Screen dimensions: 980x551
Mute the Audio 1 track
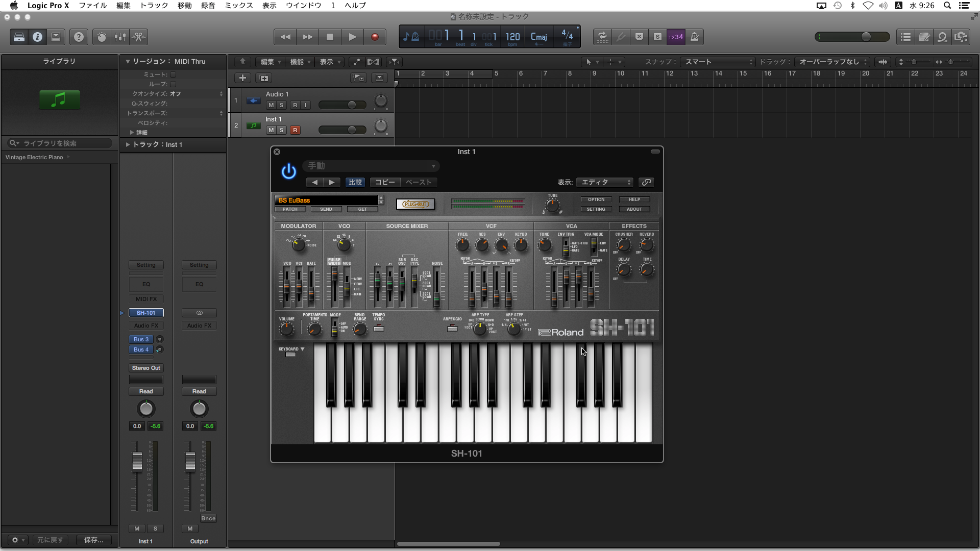coord(271,105)
